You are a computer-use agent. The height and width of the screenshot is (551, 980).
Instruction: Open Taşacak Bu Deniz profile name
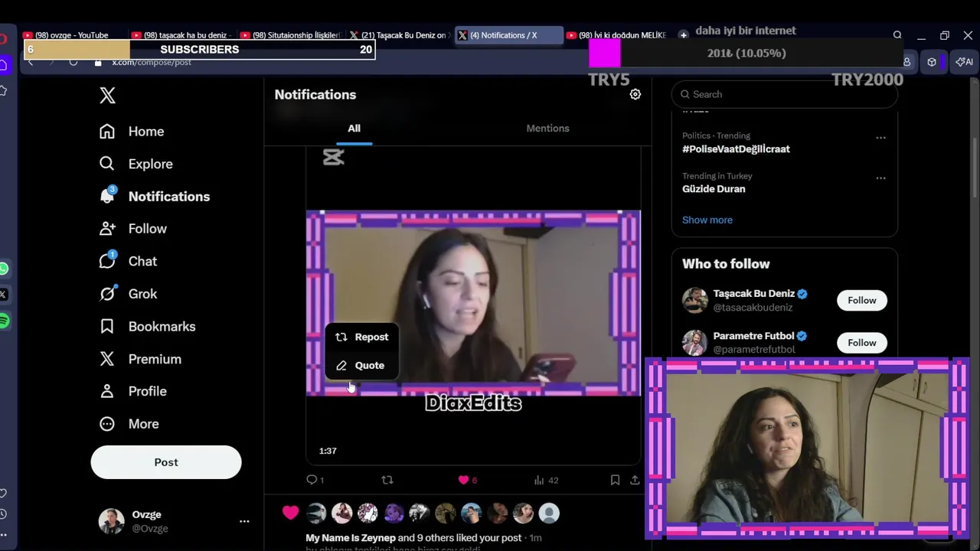click(x=754, y=294)
